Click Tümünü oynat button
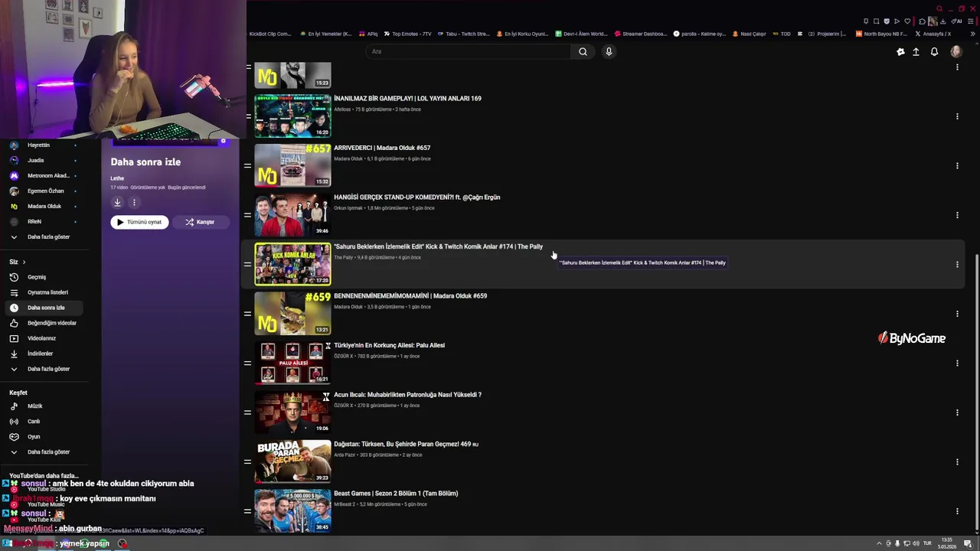The image size is (980, 551). (139, 222)
